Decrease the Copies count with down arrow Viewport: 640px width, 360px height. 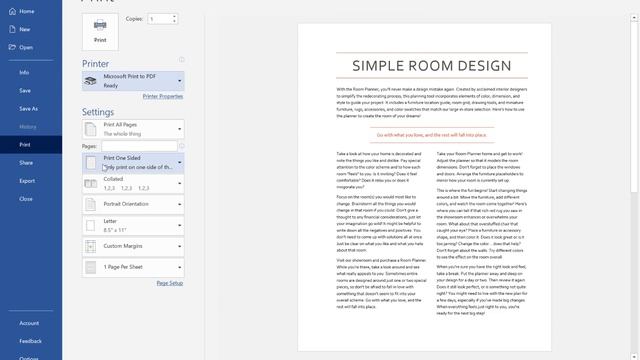coord(174,21)
